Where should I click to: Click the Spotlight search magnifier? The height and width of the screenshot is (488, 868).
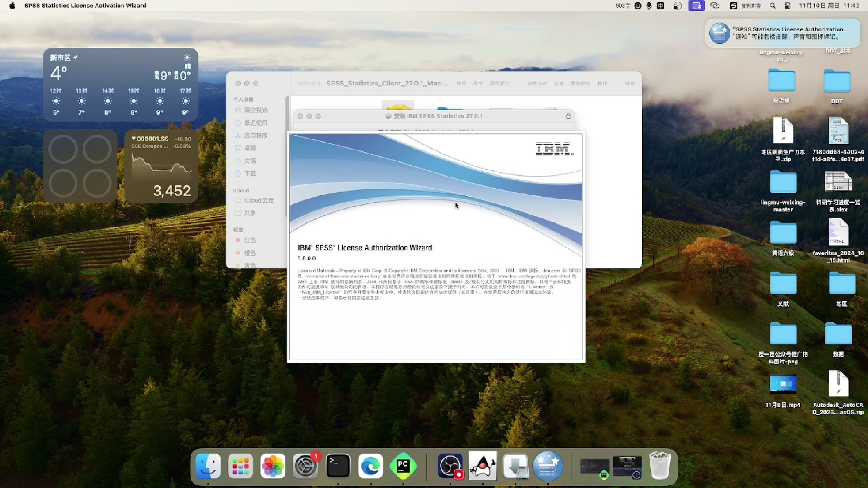(773, 5)
